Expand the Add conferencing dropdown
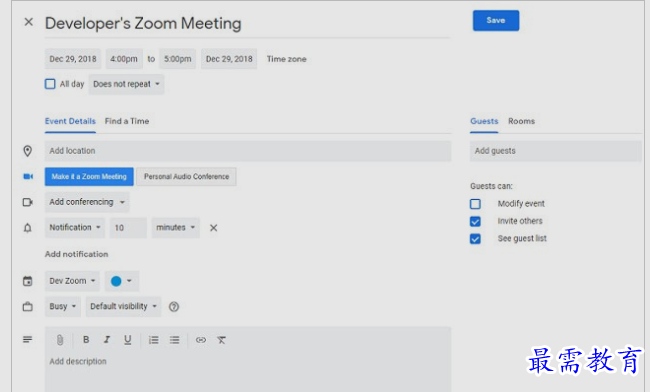The height and width of the screenshot is (392, 650). click(87, 202)
